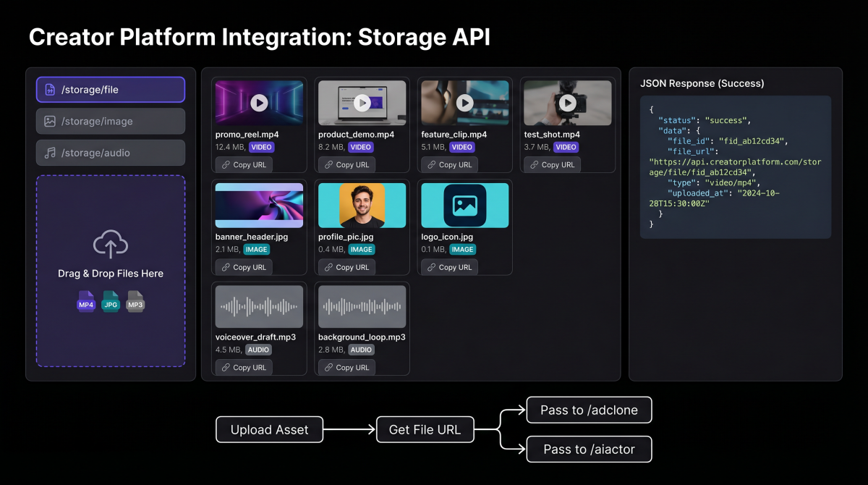
Task: Select the /storage/file endpoint icon
Action: click(48, 89)
